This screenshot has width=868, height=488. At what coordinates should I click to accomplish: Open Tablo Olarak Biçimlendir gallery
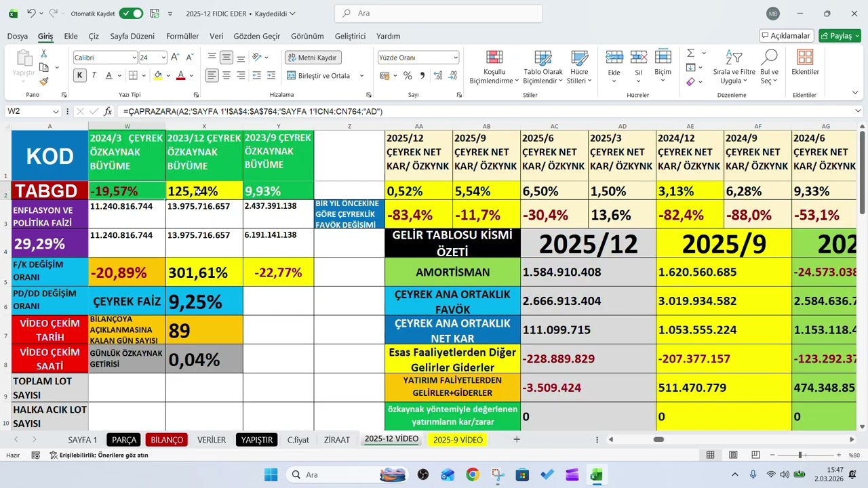click(x=543, y=67)
